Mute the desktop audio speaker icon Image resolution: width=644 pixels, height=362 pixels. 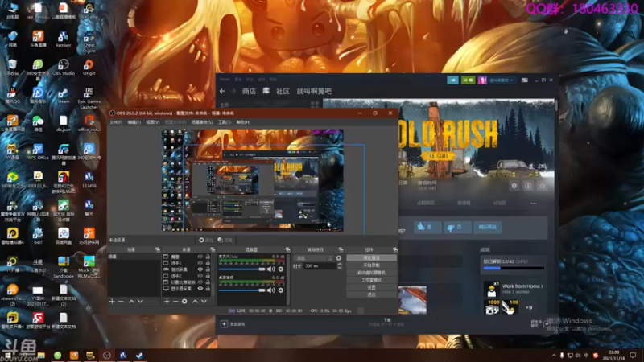click(271, 290)
